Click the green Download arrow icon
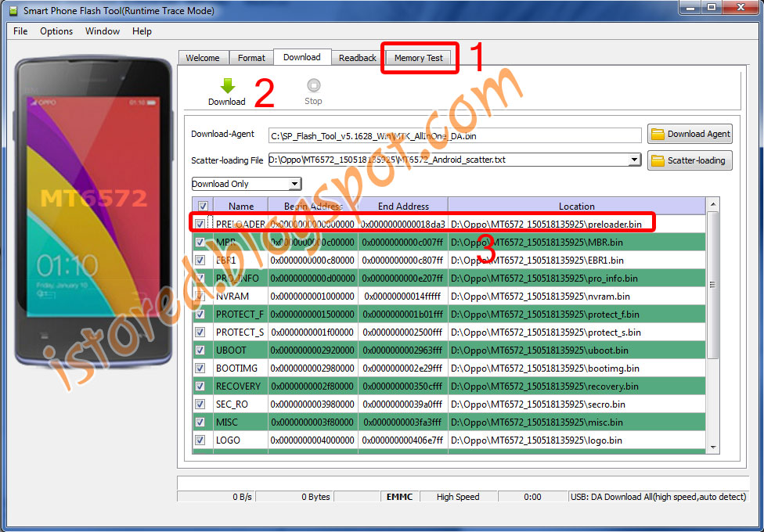Screen dimensions: 764x532 point(228,86)
